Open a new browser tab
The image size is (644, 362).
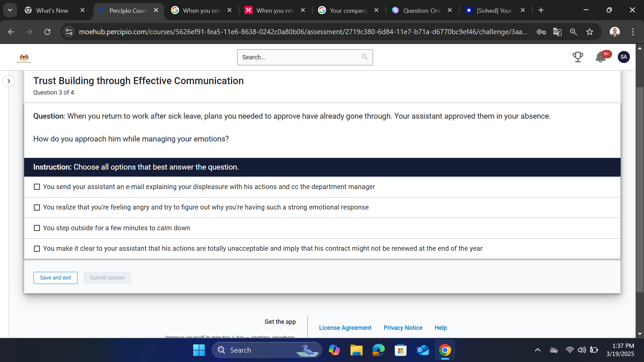click(541, 10)
